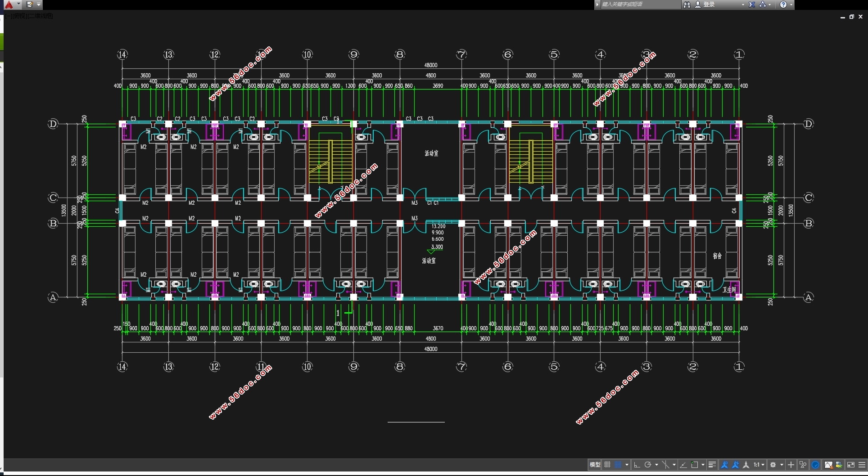The image size is (868, 476).
Task: Click the system variable monitor icon
Action: 839,465
